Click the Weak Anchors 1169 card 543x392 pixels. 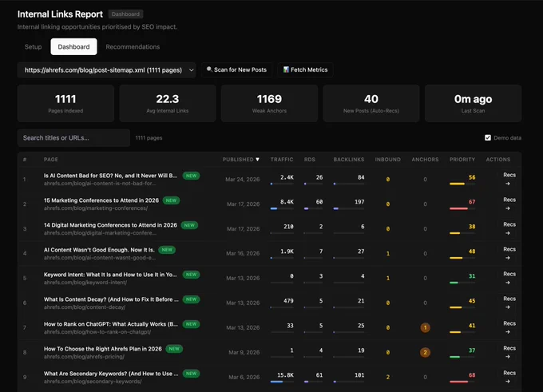click(269, 103)
